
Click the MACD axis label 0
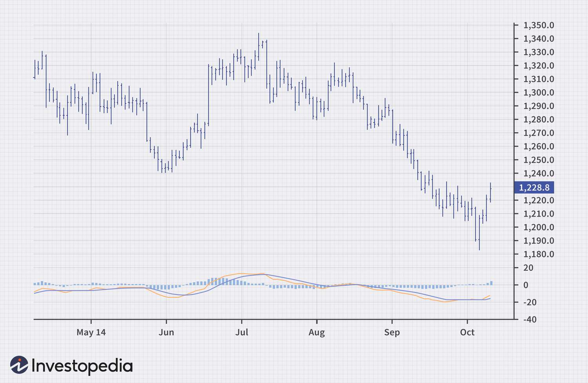[526, 285]
